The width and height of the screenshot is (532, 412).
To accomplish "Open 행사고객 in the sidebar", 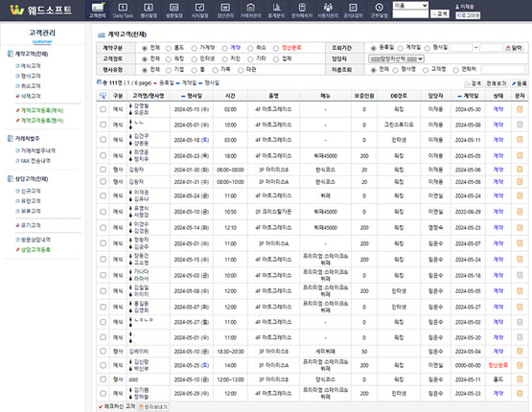I will coord(31,76).
